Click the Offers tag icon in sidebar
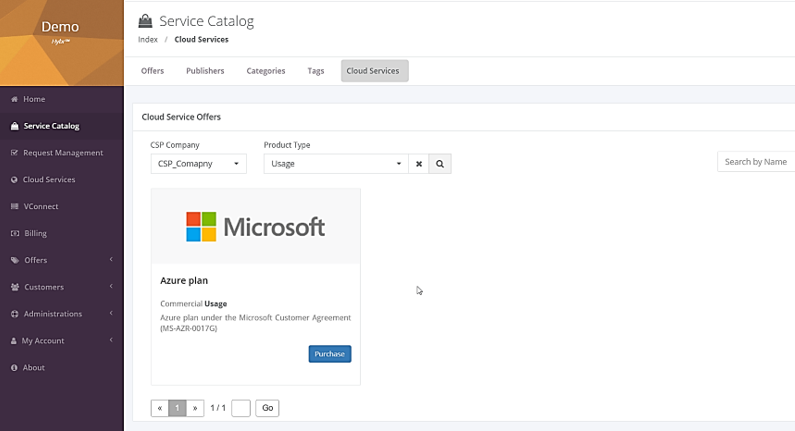 click(x=15, y=260)
